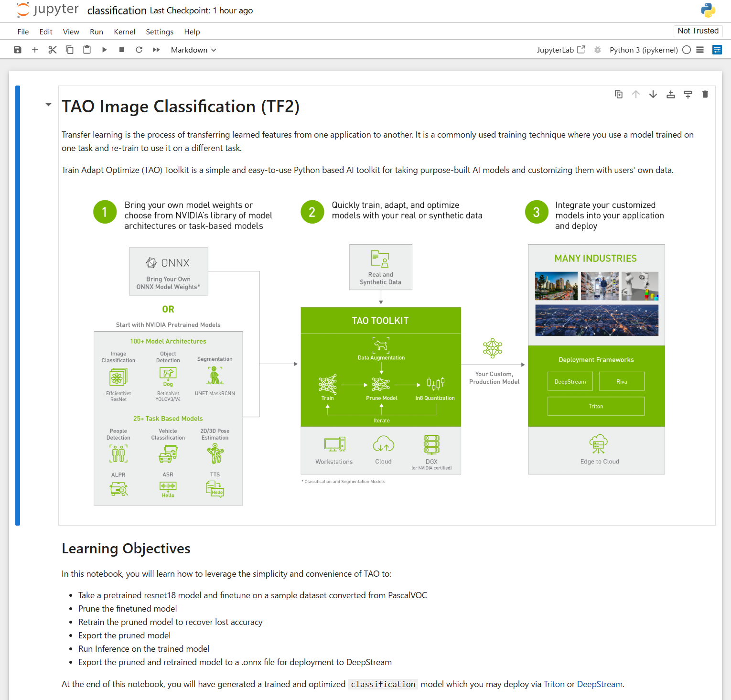This screenshot has width=731, height=700.
Task: Save the notebook with the floppy disk icon
Action: click(x=18, y=50)
